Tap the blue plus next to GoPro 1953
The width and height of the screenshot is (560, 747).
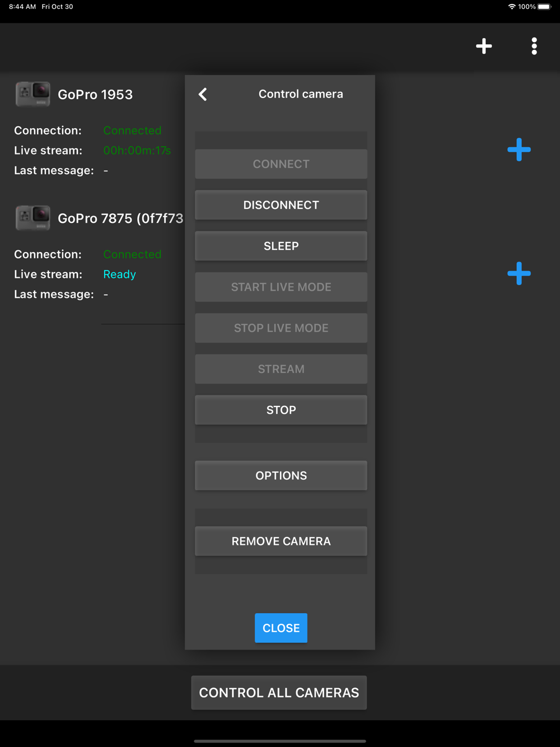tap(519, 150)
